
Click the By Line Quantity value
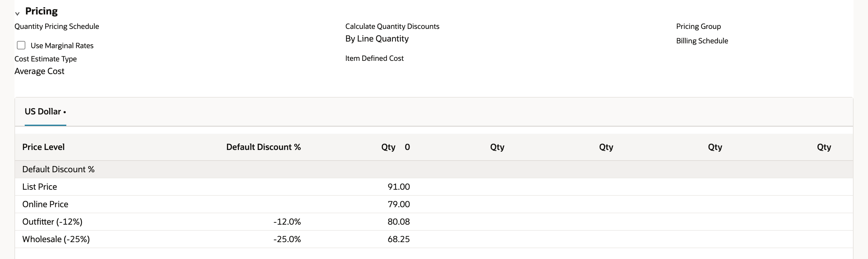coord(377,39)
